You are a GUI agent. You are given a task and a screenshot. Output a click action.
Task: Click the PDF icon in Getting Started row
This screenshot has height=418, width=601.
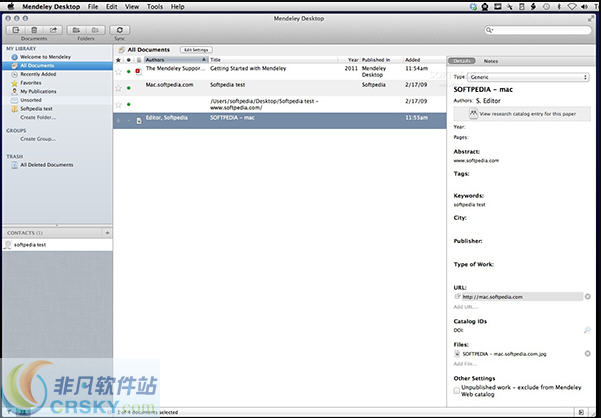138,71
